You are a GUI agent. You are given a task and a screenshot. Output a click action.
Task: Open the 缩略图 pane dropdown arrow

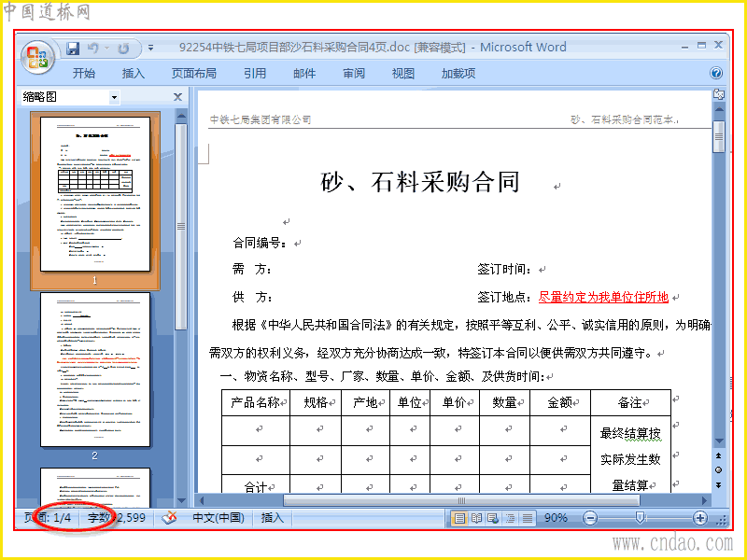(114, 97)
